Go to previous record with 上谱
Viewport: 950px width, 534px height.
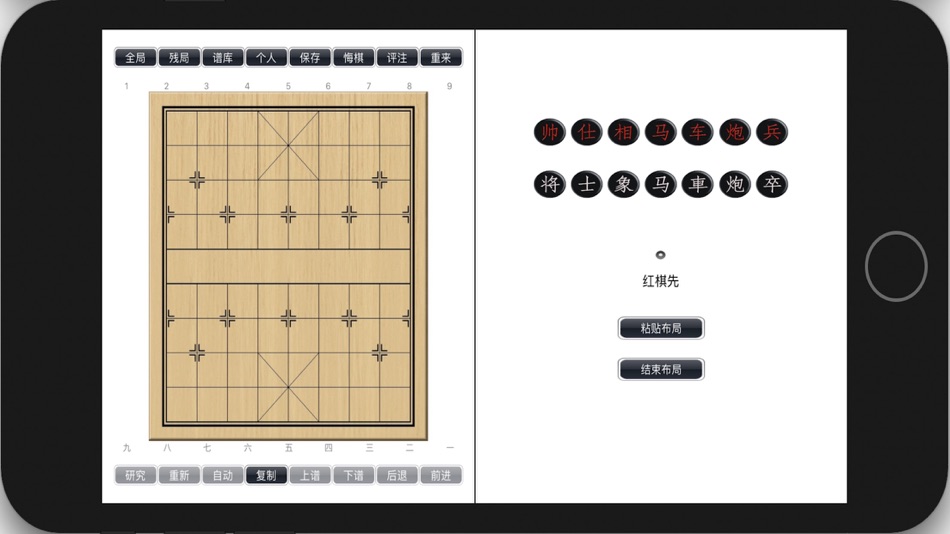tap(310, 475)
